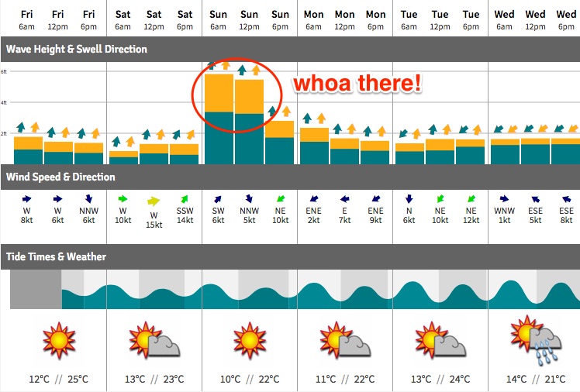Select the Sun 6pm wave height bar
The image size is (580, 392).
point(280,143)
